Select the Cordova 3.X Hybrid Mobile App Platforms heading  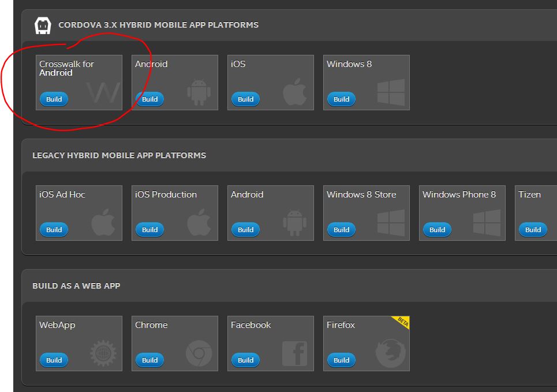(158, 25)
